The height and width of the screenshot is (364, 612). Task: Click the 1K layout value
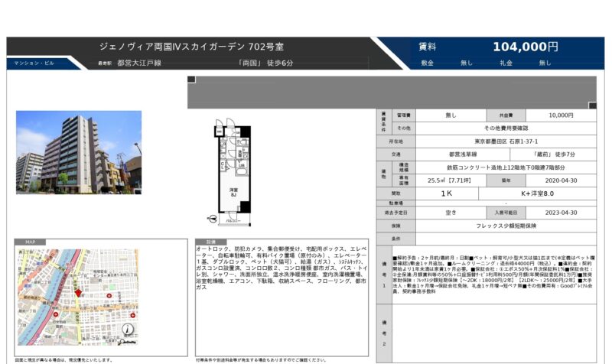point(447,193)
